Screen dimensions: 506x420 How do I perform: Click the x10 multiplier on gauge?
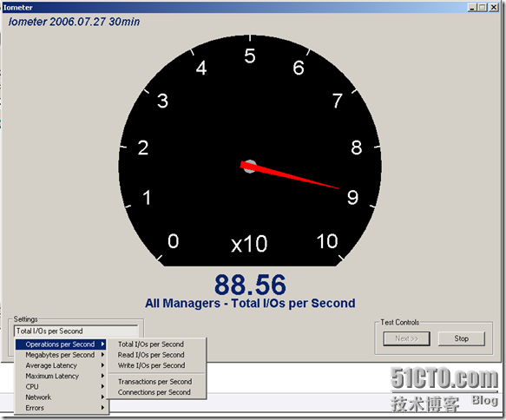coord(249,244)
